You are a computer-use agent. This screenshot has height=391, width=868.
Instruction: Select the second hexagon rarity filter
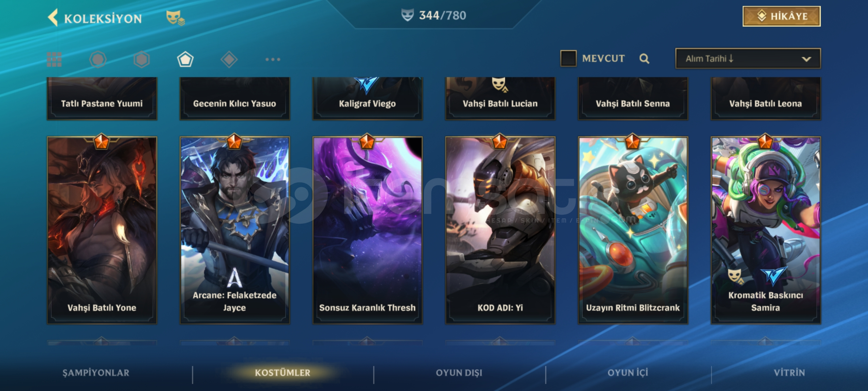click(x=141, y=59)
